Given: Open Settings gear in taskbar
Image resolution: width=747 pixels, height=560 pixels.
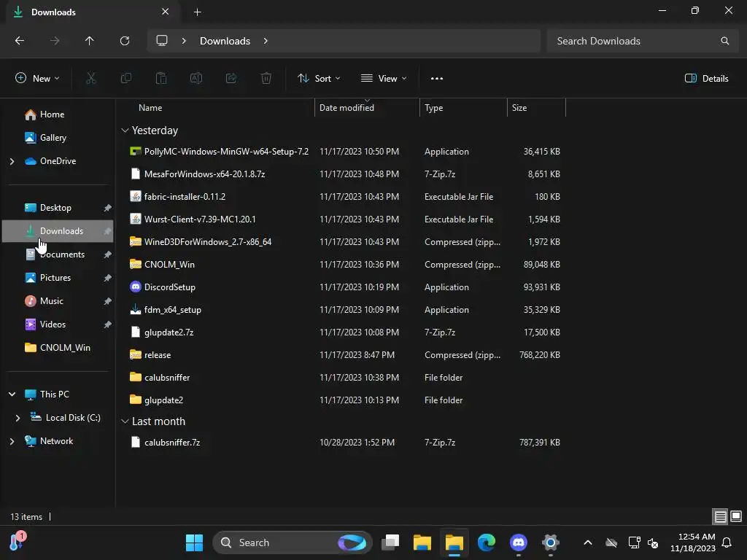Looking at the screenshot, I should tap(550, 542).
